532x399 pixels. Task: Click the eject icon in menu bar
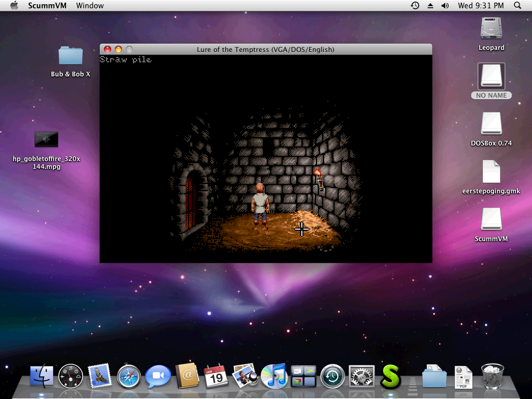430,6
